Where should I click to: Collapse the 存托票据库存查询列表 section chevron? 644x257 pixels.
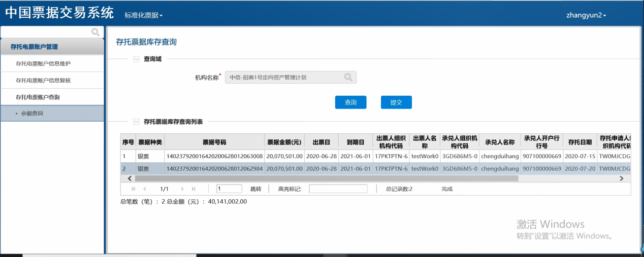tap(136, 122)
